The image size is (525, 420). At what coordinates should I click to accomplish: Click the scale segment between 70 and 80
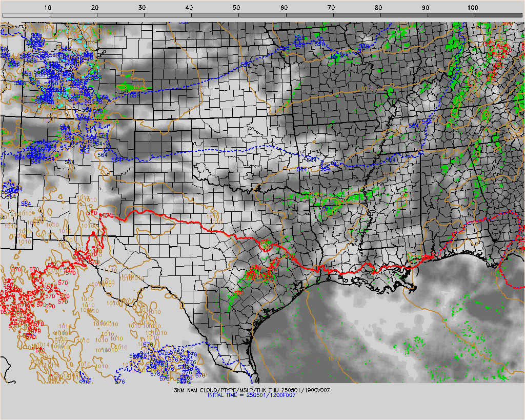(357, 15)
